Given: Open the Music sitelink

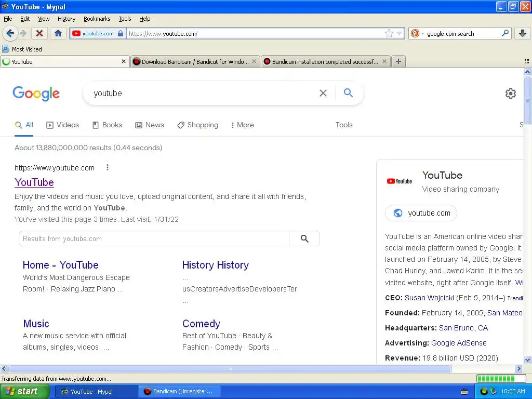Looking at the screenshot, I should click(x=36, y=324).
